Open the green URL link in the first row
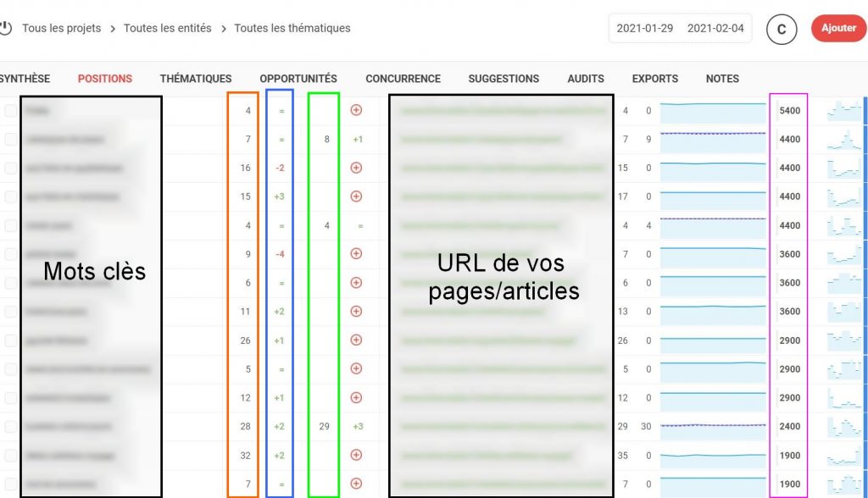The width and height of the screenshot is (868, 498). coord(498,110)
